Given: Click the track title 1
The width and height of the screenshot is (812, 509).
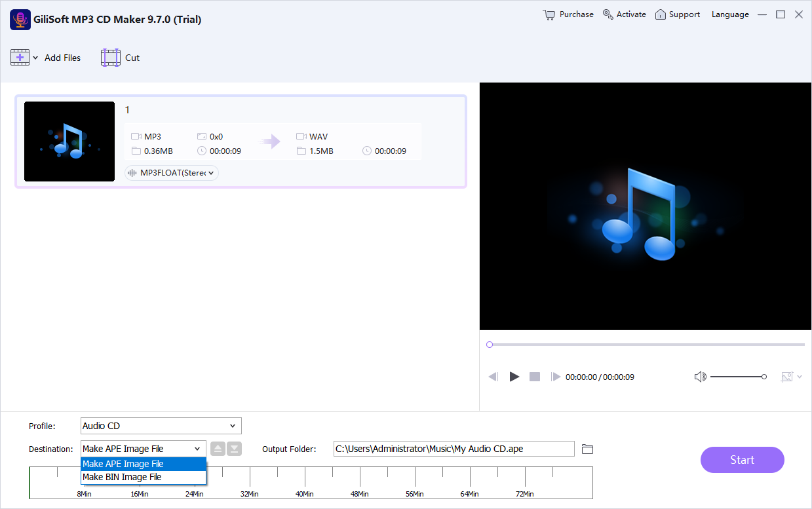Looking at the screenshot, I should click(128, 110).
